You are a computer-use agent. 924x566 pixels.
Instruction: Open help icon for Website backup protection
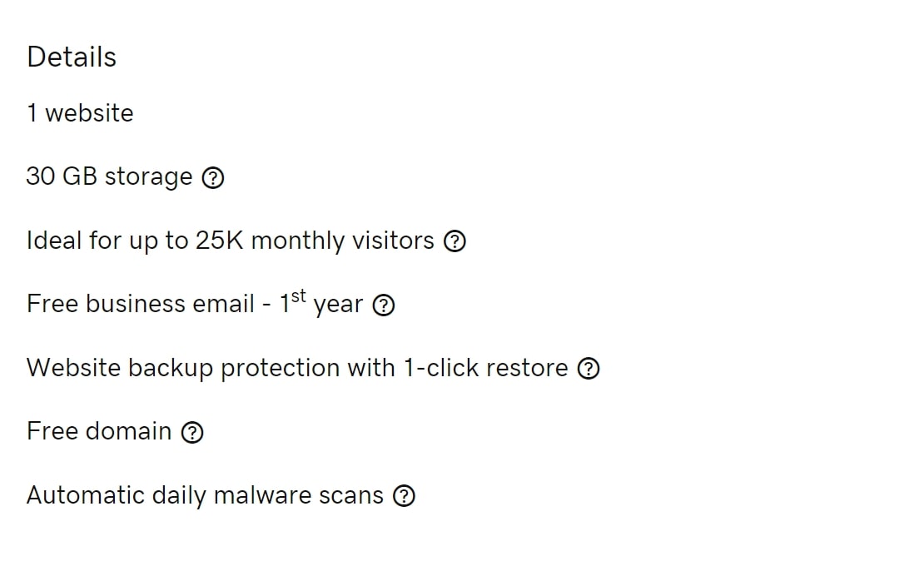click(x=588, y=369)
